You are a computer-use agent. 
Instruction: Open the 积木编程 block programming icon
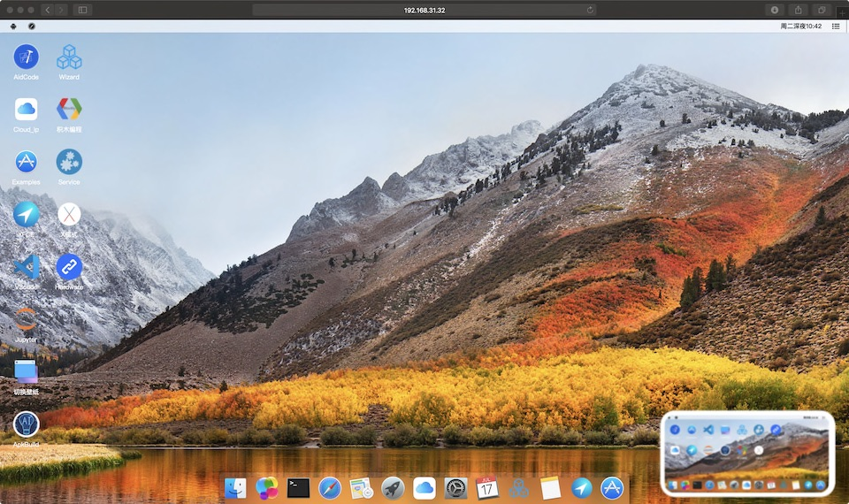(69, 110)
